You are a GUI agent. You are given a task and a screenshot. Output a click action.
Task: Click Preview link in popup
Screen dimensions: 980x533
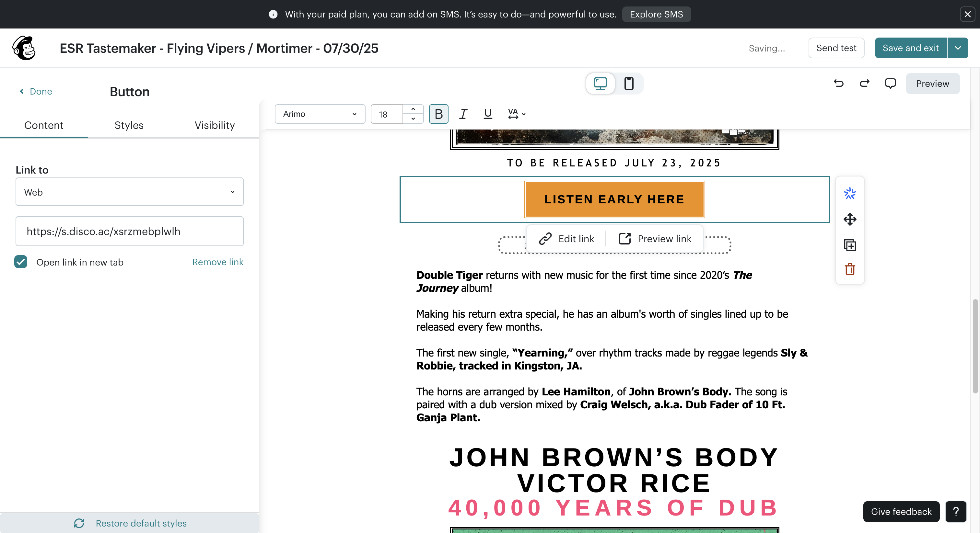(655, 239)
